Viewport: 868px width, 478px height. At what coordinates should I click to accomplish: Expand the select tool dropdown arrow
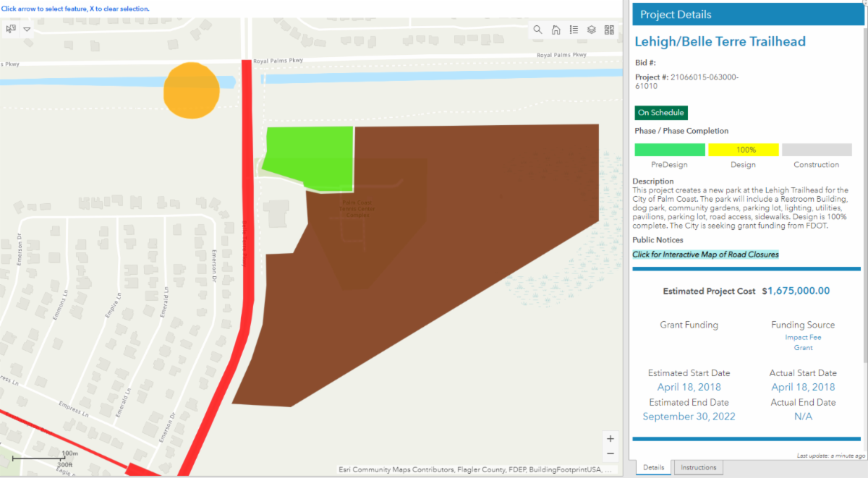pos(27,30)
